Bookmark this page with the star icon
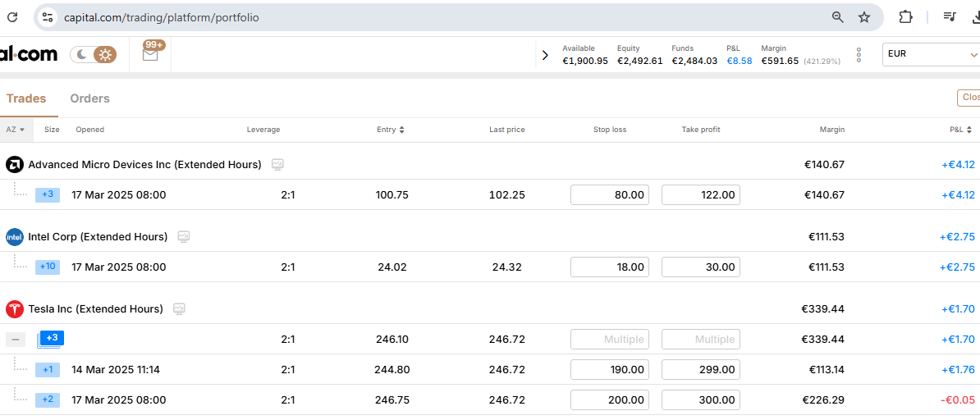Viewport: 980px width, 420px height. (864, 17)
